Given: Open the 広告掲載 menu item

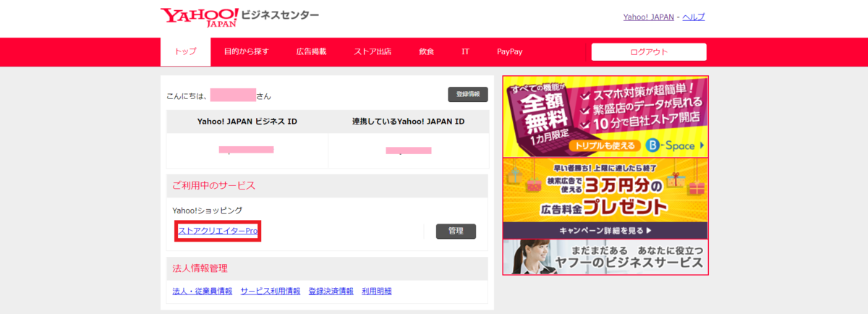Looking at the screenshot, I should pos(311,52).
